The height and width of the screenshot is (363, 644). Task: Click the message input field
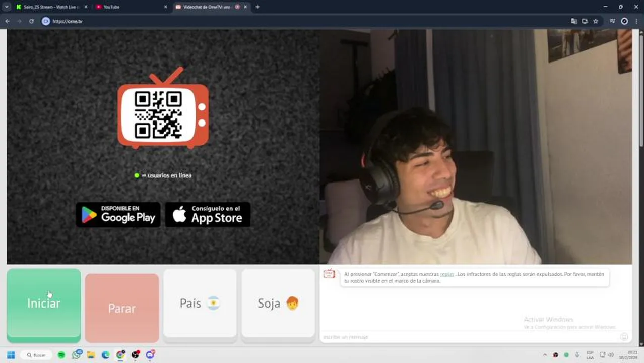(469, 337)
